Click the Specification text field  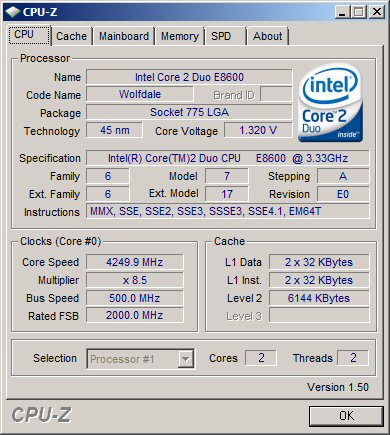[x=228, y=158]
